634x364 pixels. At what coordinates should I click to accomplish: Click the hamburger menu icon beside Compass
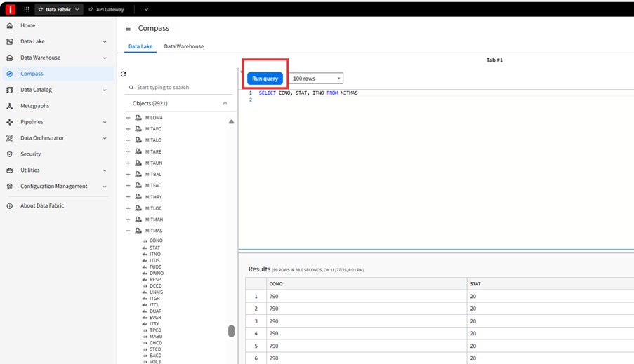[x=128, y=29]
